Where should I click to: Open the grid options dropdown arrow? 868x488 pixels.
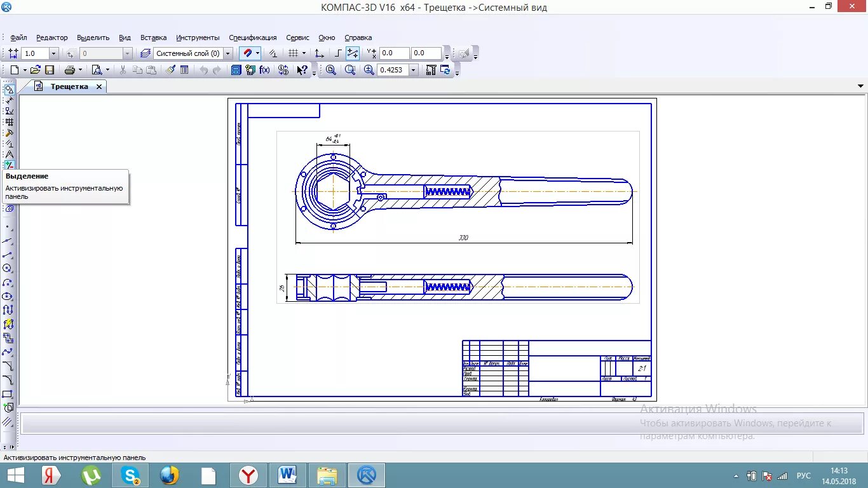(x=304, y=53)
